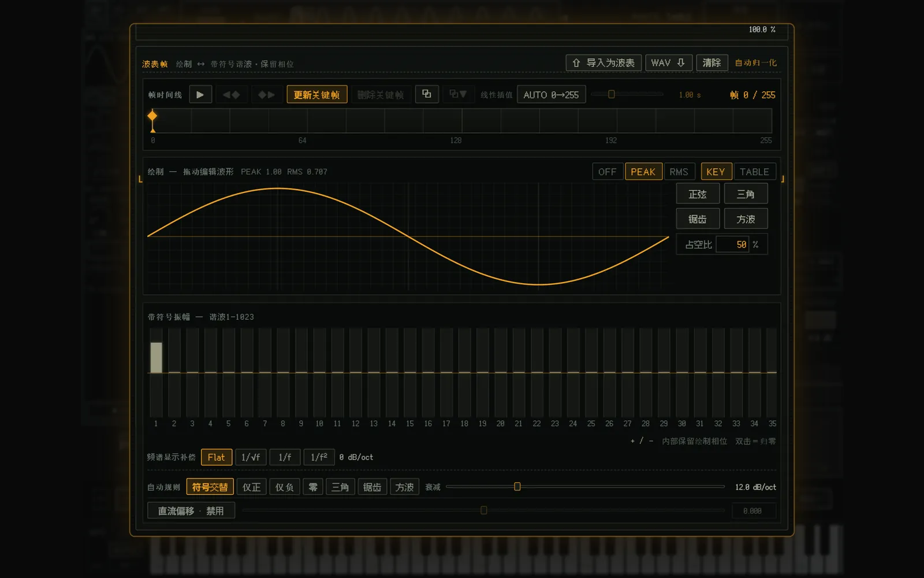The image size is (924, 578).
Task: Click the paste keyframe icon
Action: (458, 94)
